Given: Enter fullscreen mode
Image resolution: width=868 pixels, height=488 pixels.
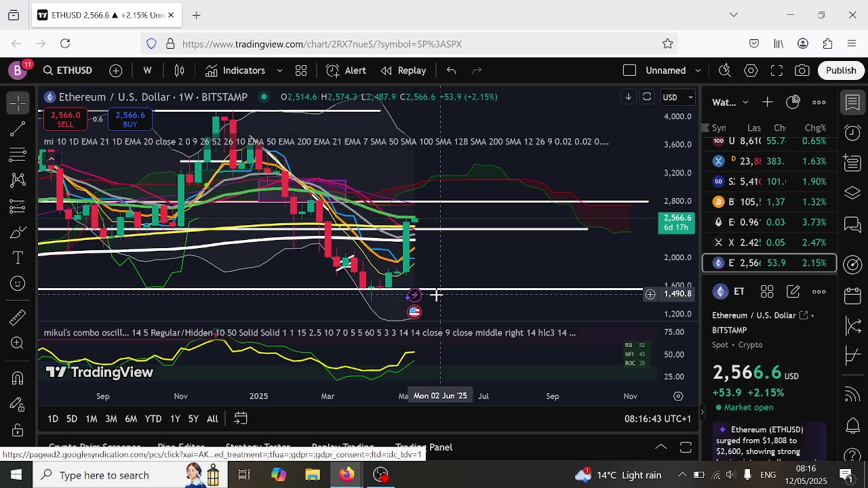Looking at the screenshot, I should tap(776, 70).
